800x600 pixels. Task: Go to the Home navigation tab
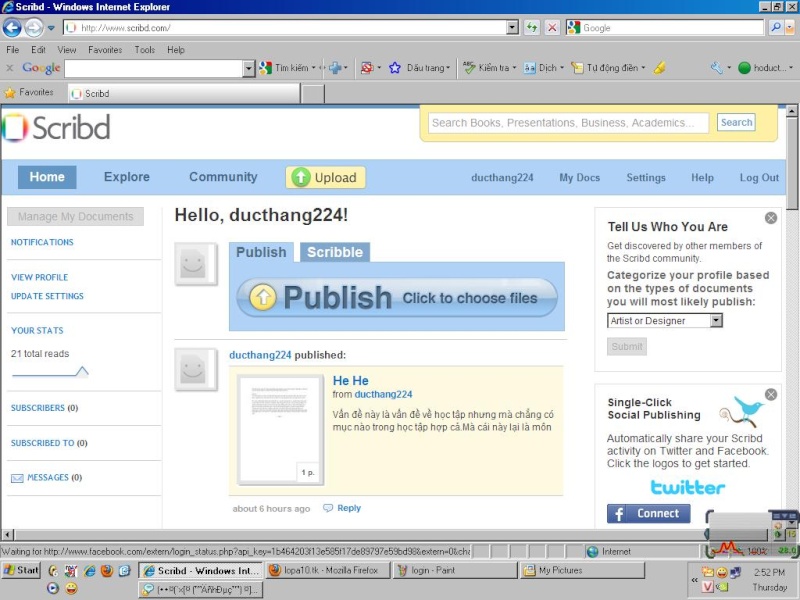click(x=47, y=177)
